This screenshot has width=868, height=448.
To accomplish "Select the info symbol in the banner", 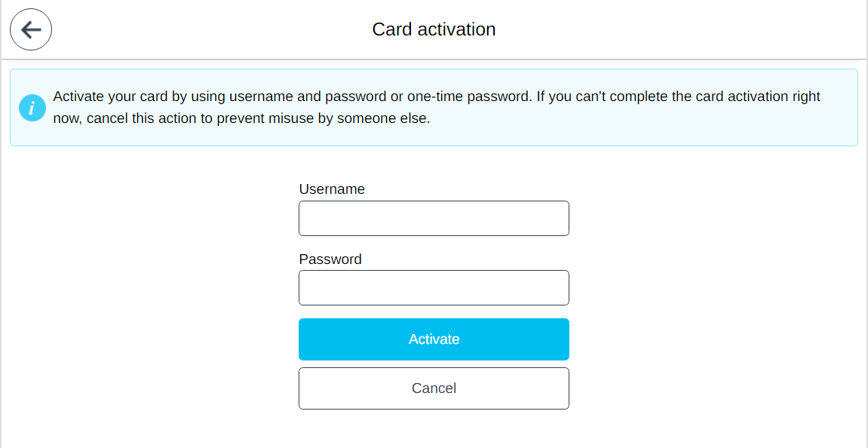I will [x=32, y=108].
